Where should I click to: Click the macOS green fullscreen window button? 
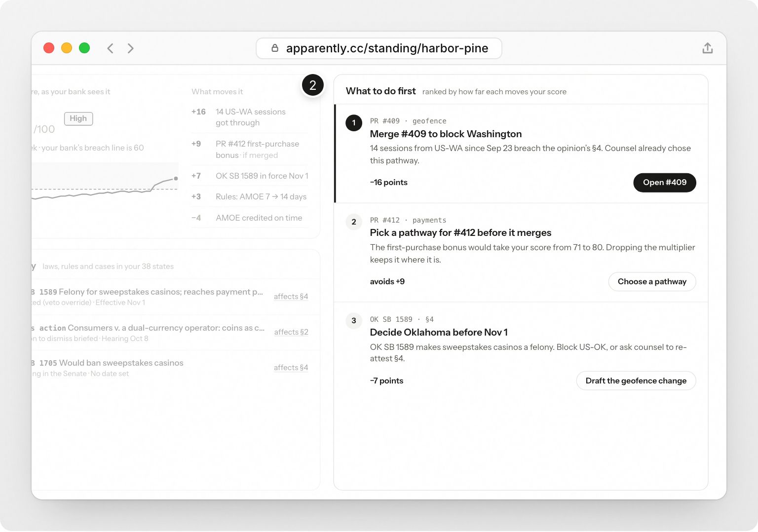tap(84, 48)
